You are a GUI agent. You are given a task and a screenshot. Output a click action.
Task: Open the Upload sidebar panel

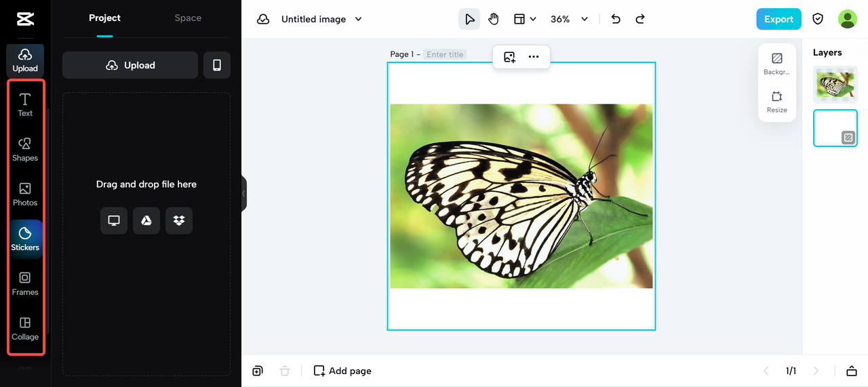[x=25, y=60]
